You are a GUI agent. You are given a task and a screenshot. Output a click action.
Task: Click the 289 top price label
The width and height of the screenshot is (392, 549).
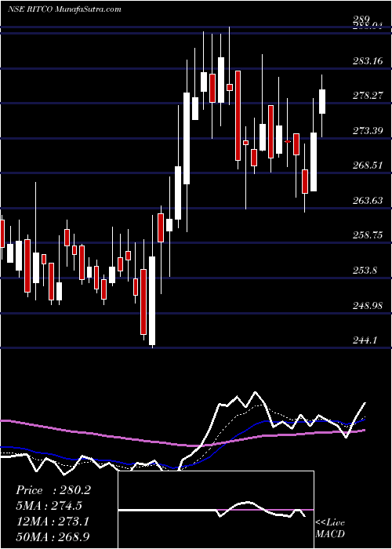361,20
